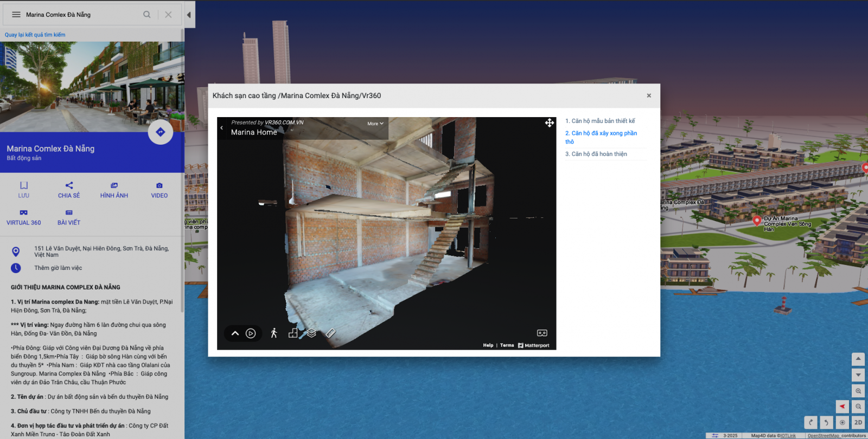Share the place via CHIA SẺ
Screen dimensions: 868x439
(69, 190)
